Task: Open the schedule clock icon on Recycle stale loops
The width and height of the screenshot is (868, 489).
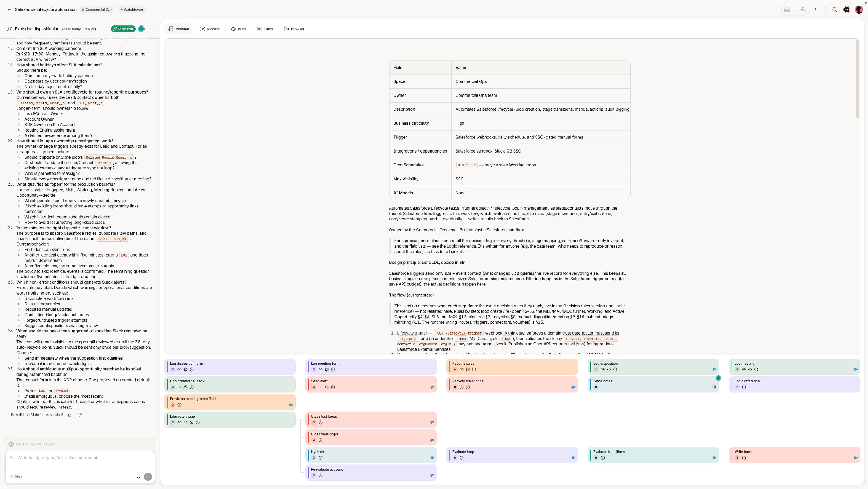Action: point(462,387)
